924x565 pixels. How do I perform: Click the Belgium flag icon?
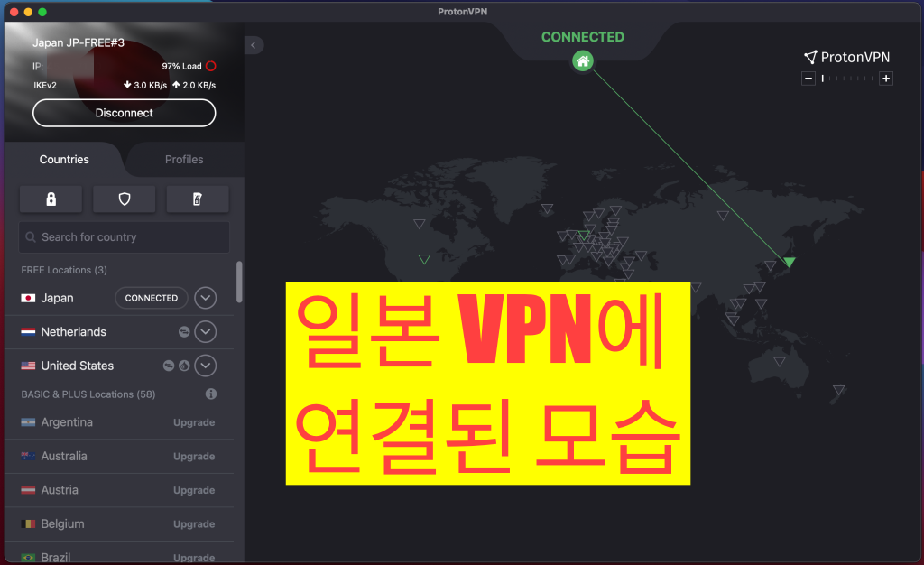28,523
